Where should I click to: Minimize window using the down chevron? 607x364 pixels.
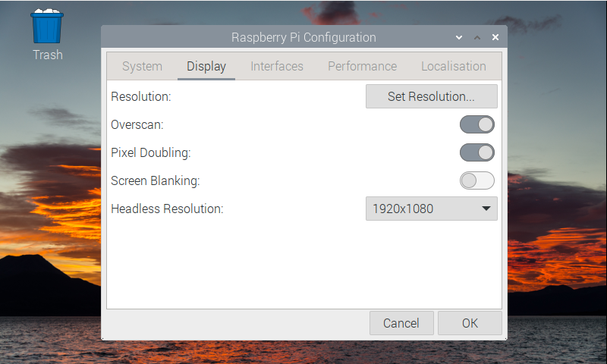pos(459,37)
